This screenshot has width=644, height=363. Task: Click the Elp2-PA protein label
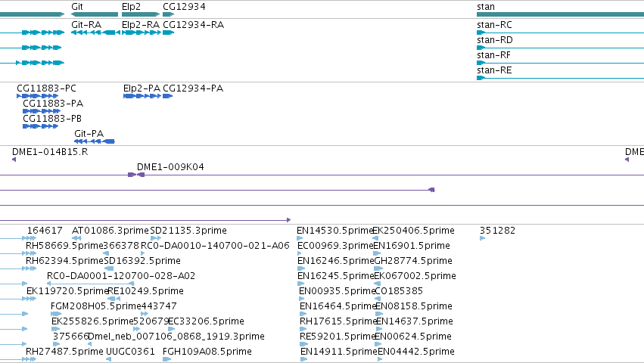(142, 88)
